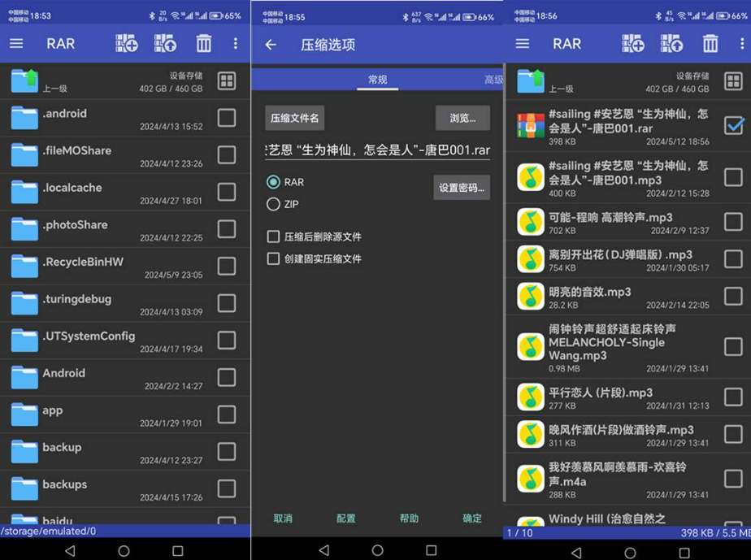Tap the back arrow beside 压缩选项
The width and height of the screenshot is (751, 560).
271,45
